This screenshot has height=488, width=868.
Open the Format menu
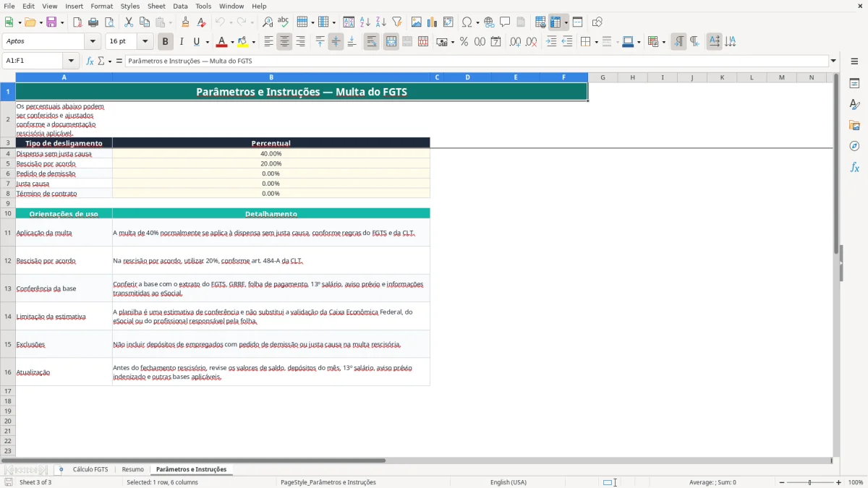click(x=102, y=6)
